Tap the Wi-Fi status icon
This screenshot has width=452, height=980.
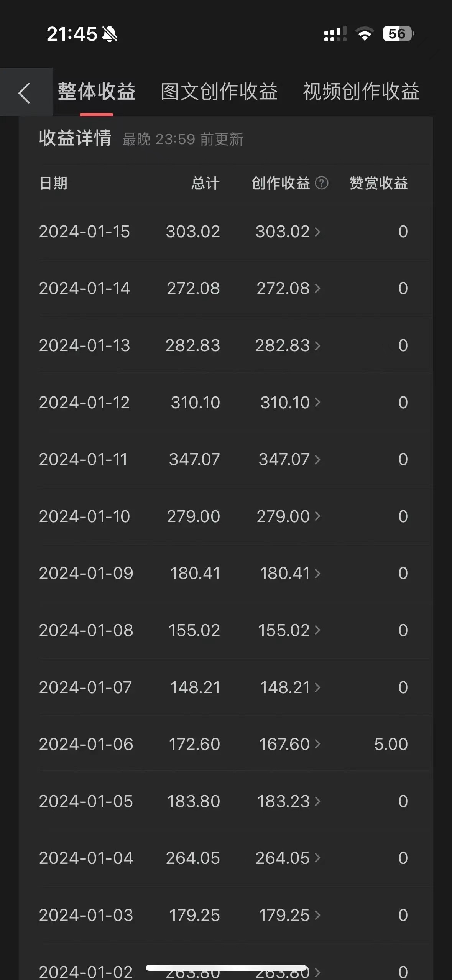coord(365,34)
